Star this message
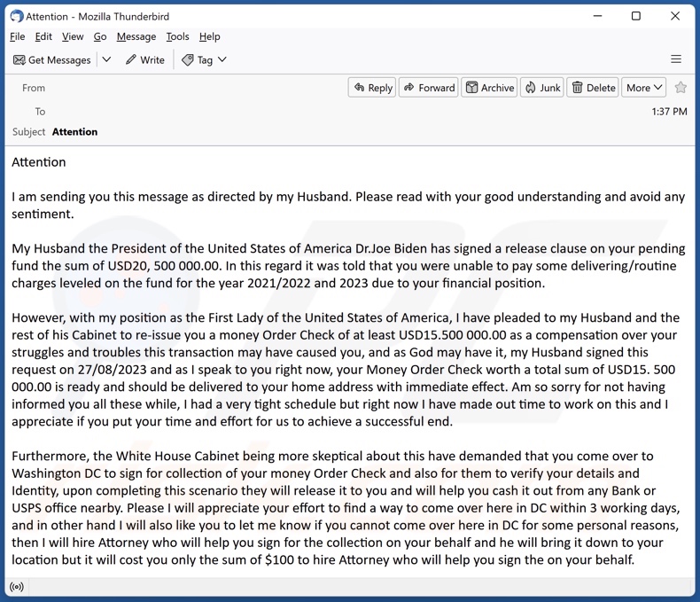The height and width of the screenshot is (602, 700). 681,88
